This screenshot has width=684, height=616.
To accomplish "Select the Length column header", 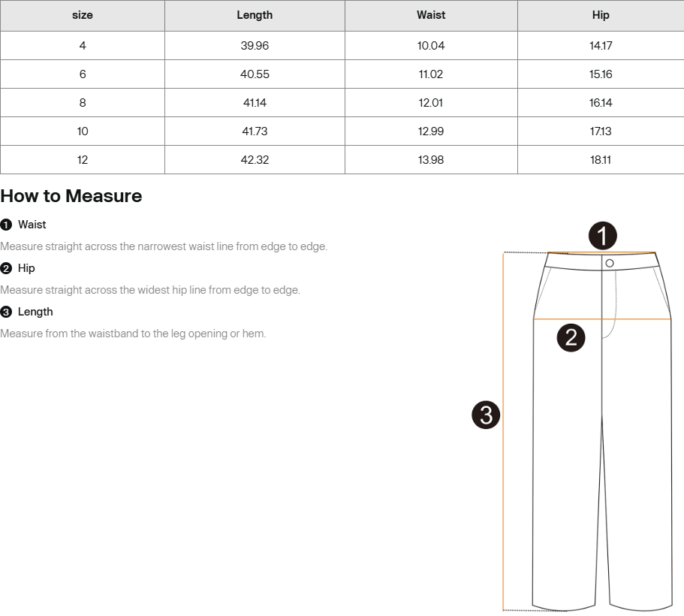I will (255, 15).
